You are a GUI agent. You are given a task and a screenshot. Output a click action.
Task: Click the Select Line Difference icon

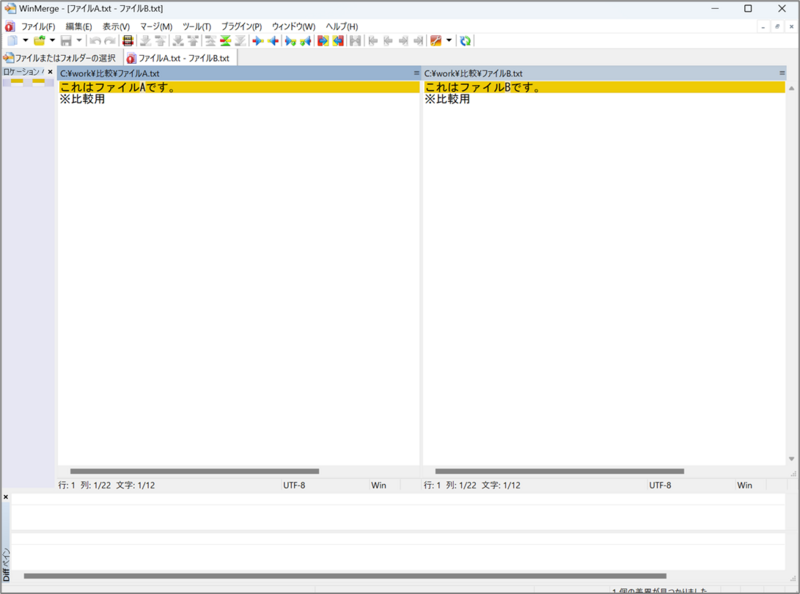(128, 41)
